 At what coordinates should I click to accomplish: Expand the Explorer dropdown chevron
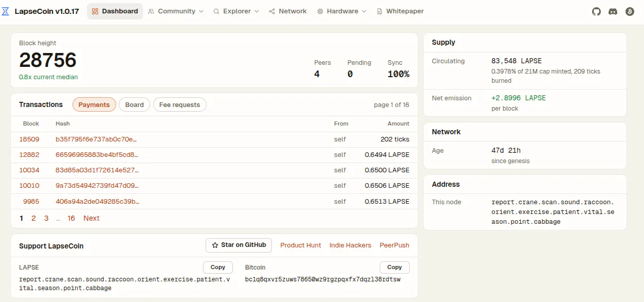tap(256, 11)
